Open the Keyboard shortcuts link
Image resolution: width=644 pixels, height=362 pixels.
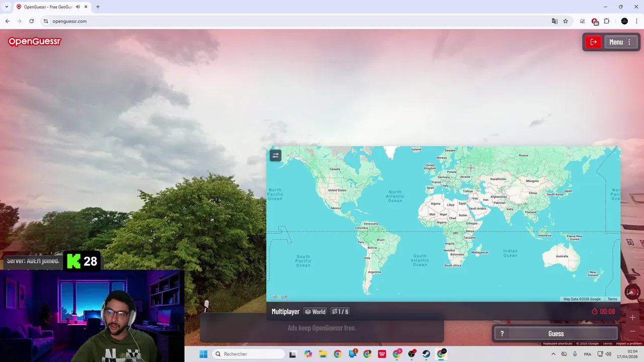(x=557, y=343)
